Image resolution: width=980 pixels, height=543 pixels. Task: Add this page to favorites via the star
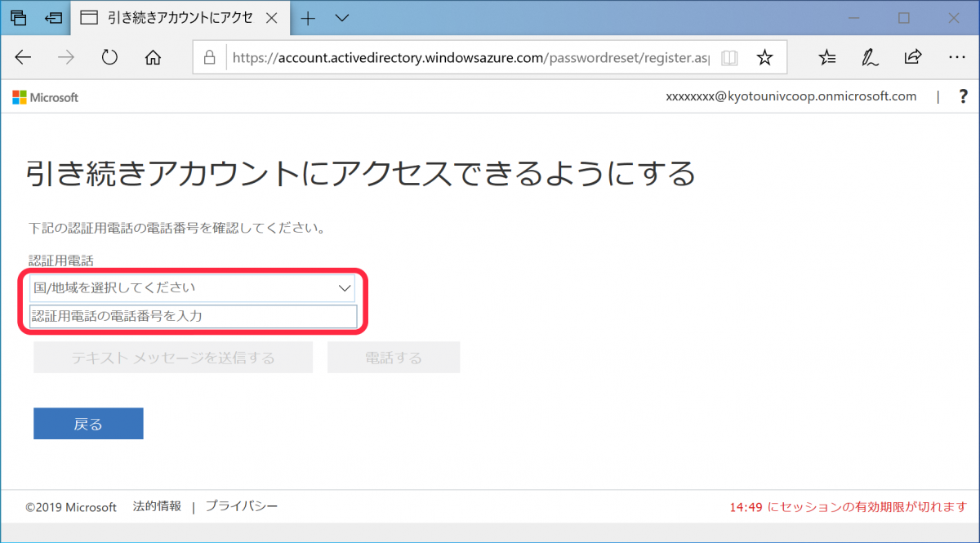point(764,57)
